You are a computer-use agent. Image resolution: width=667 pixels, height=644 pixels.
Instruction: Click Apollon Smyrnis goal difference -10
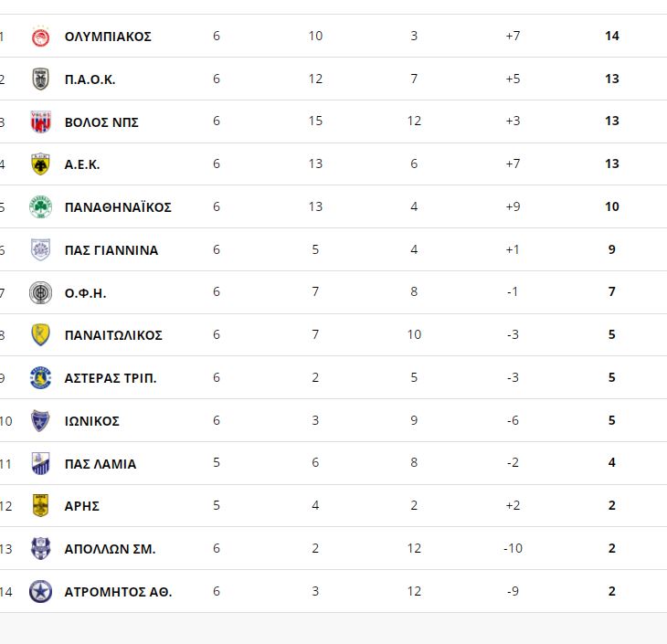513,549
